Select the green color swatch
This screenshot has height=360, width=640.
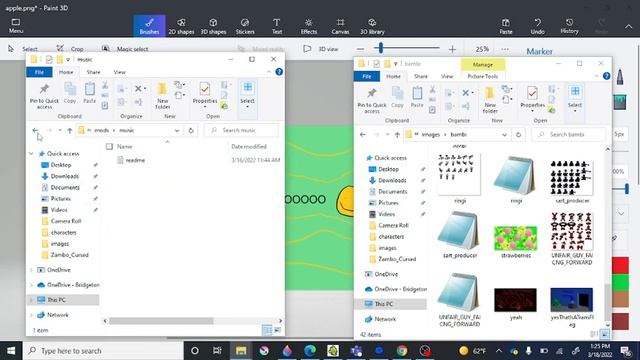(x=621, y=282)
